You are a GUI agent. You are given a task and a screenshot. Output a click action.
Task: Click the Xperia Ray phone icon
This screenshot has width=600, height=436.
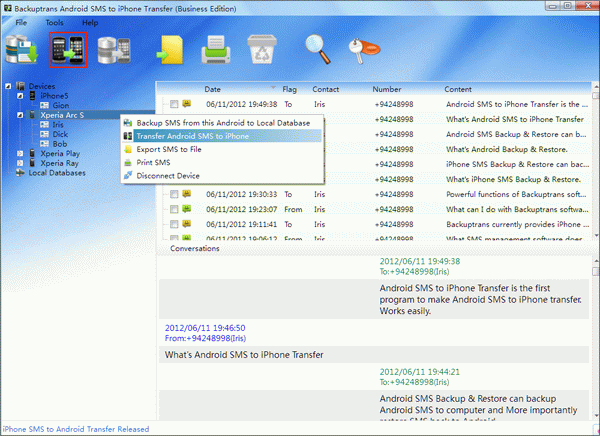(x=33, y=163)
